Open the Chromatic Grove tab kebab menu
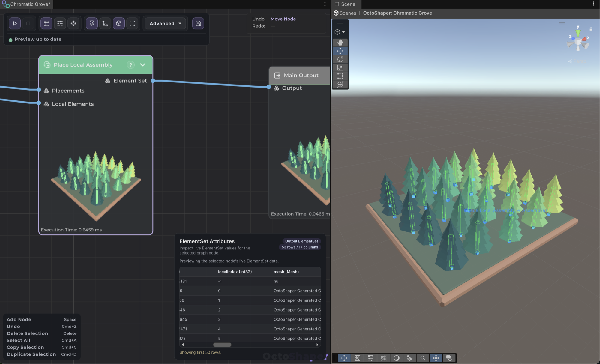This screenshot has width=600, height=364. coord(325,4)
